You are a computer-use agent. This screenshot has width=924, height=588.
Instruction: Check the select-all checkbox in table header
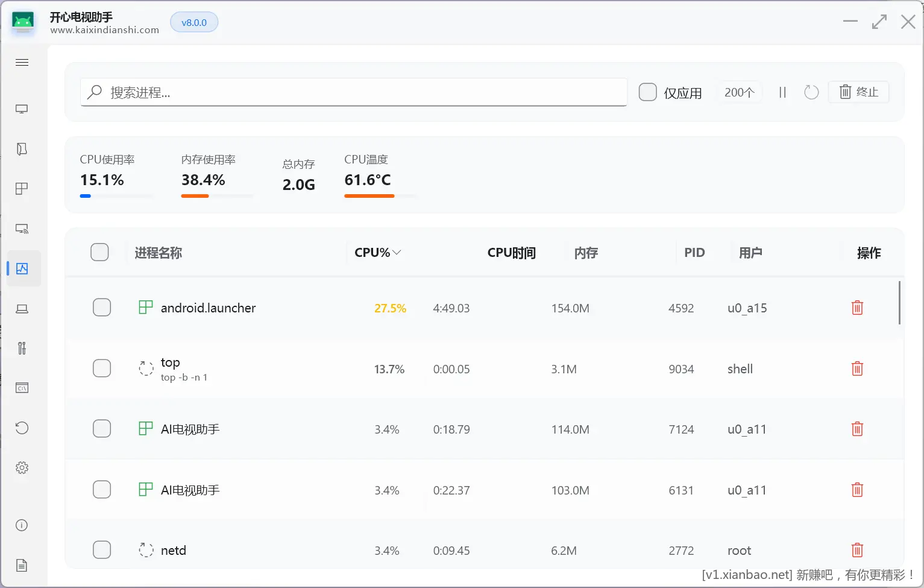pos(99,252)
